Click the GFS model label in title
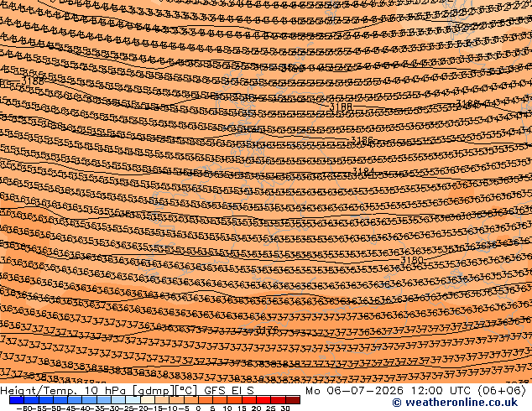Viewport: 532px width, 411px height. pyautogui.click(x=215, y=391)
